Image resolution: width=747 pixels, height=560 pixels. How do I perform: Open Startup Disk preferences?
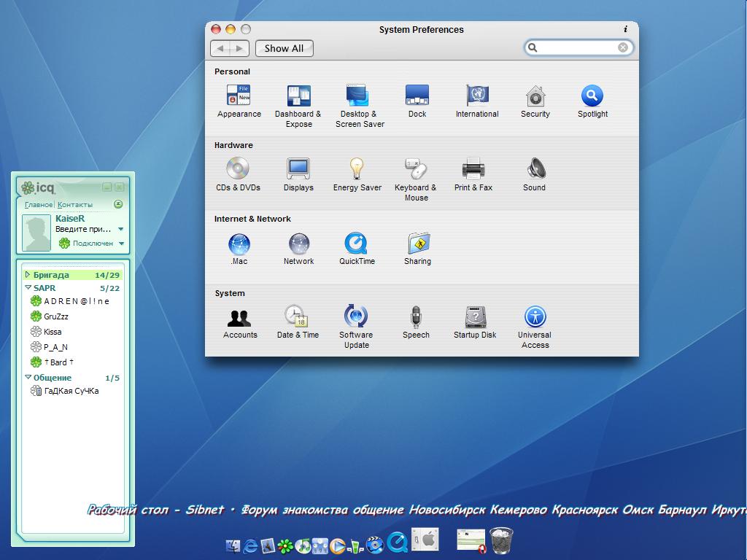click(x=475, y=322)
